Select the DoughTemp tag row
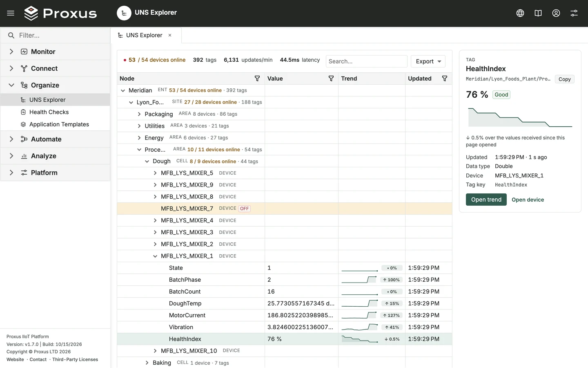The height and width of the screenshot is (368, 588). tap(285, 303)
